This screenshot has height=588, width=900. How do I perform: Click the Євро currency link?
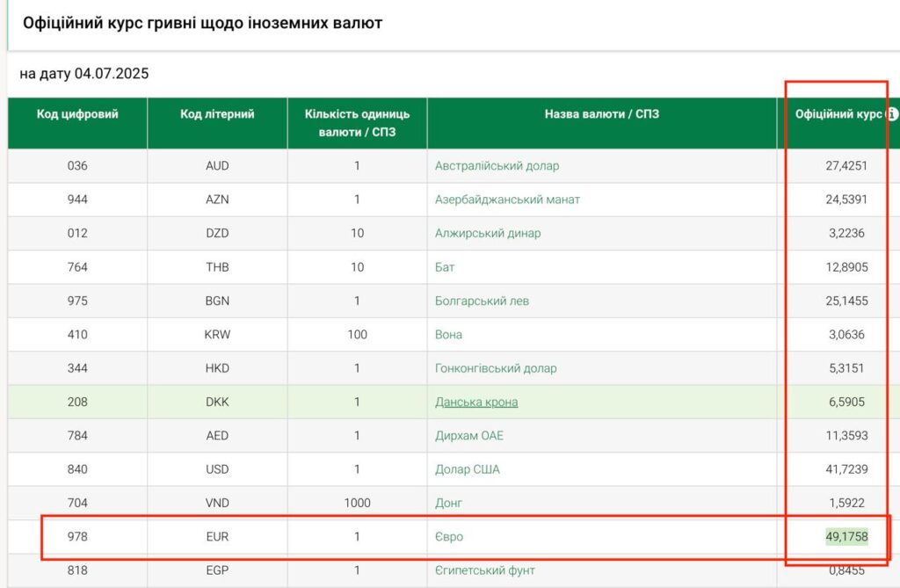pyautogui.click(x=448, y=536)
